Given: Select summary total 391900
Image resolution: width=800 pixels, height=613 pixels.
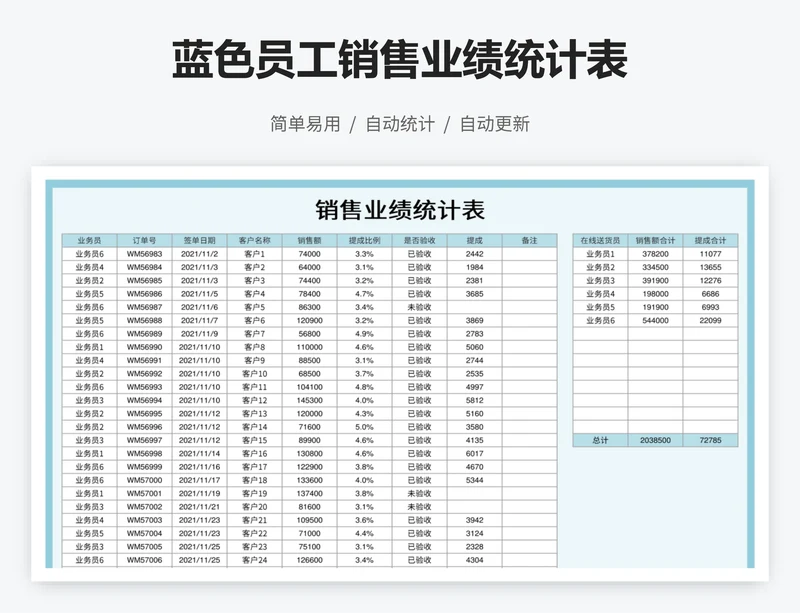Looking at the screenshot, I should (655, 280).
